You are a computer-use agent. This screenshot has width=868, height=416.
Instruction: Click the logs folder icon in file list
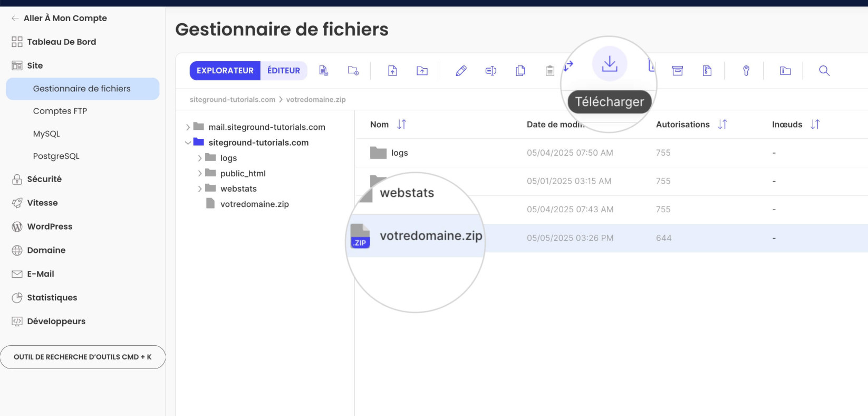pos(378,153)
